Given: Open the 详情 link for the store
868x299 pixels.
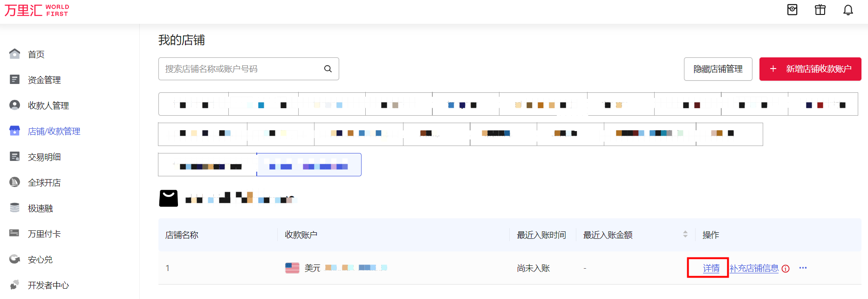Looking at the screenshot, I should (x=711, y=268).
